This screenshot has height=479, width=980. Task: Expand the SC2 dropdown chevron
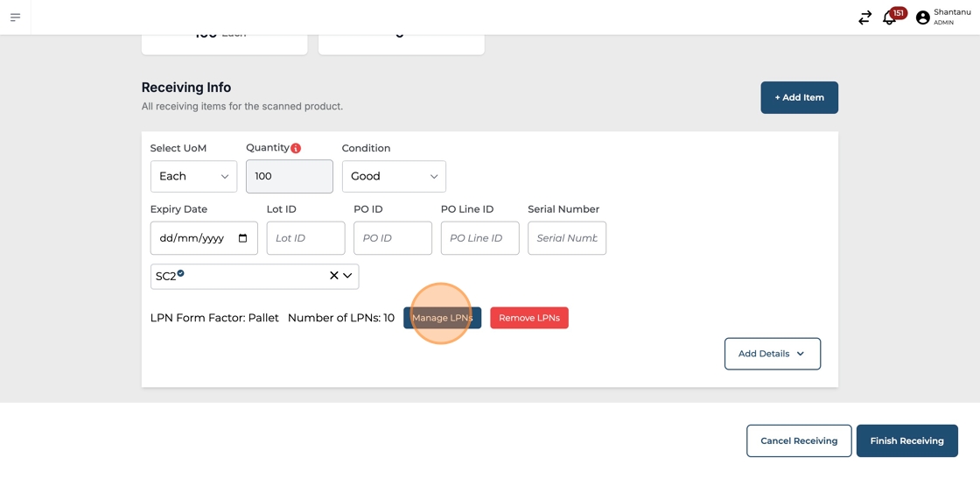[x=347, y=276]
